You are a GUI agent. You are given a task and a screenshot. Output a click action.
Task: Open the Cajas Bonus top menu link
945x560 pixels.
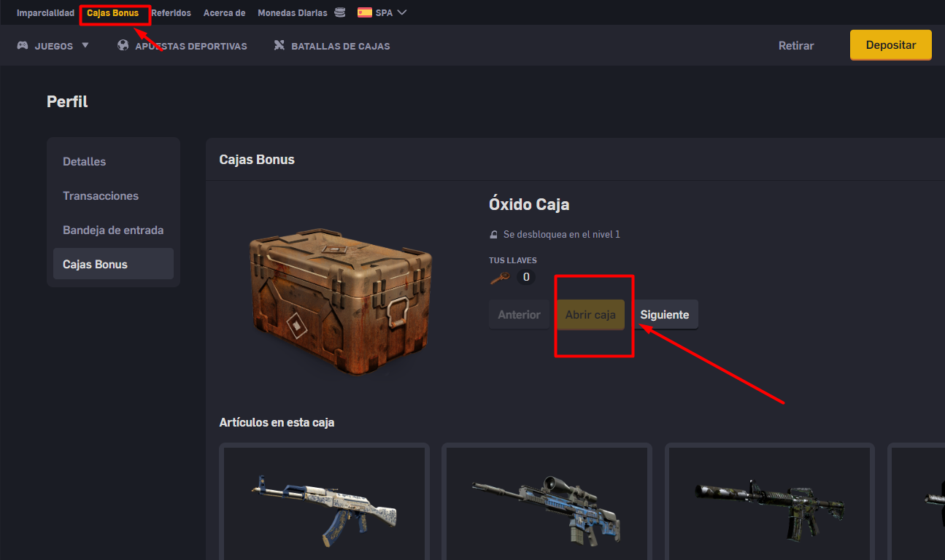tap(112, 13)
